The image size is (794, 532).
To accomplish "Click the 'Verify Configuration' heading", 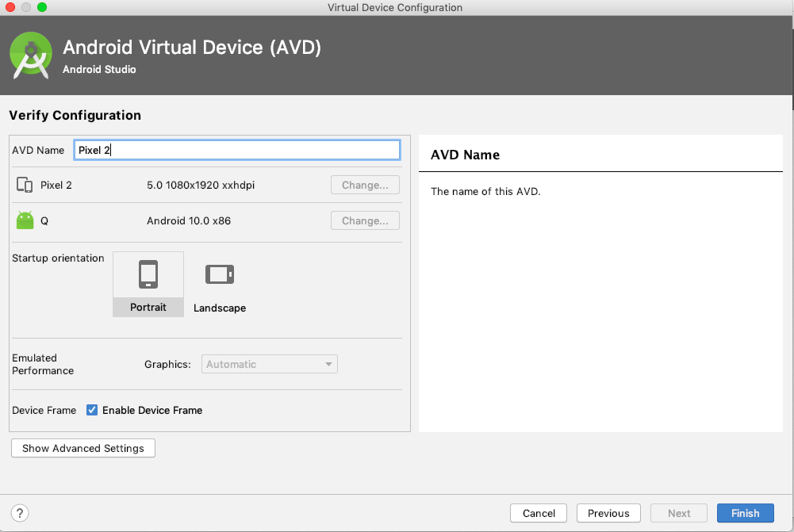I will pyautogui.click(x=75, y=115).
